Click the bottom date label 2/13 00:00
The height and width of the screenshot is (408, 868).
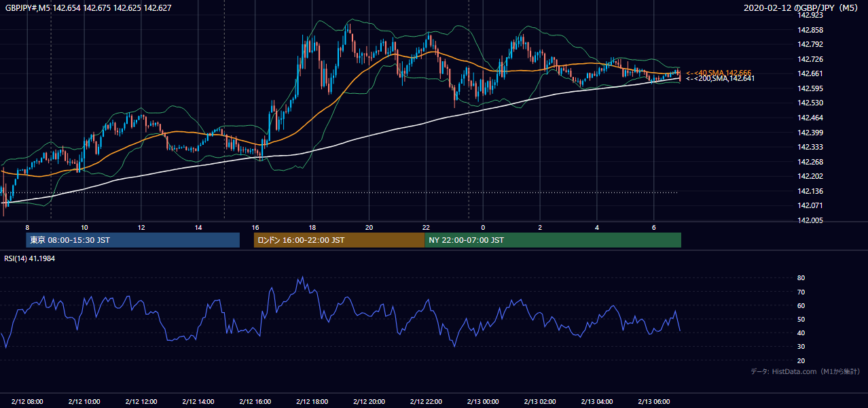coord(483,402)
